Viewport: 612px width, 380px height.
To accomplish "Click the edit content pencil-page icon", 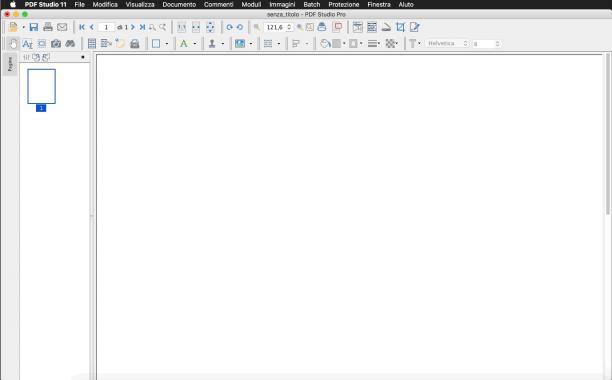I will coord(415,27).
